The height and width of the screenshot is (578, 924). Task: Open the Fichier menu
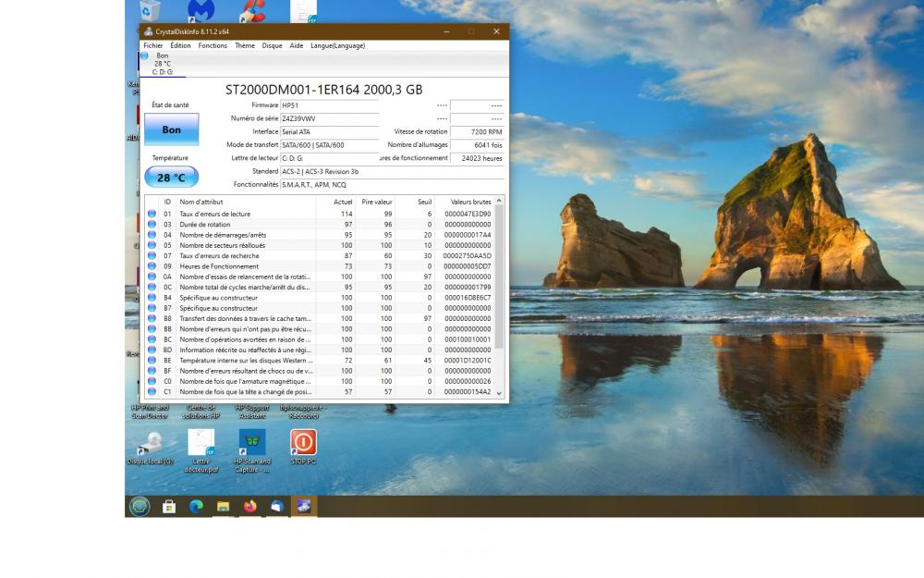point(153,46)
